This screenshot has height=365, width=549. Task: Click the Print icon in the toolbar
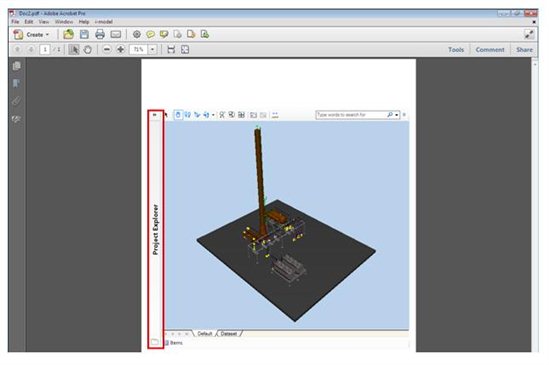coord(100,34)
